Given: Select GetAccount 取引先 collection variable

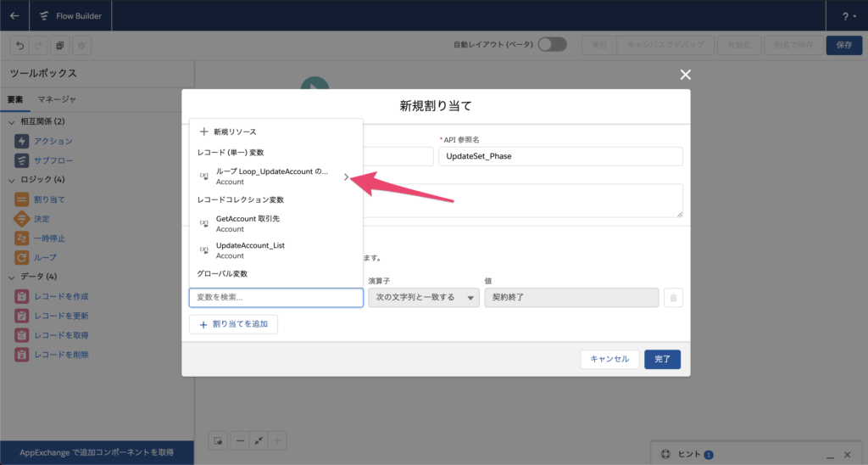Looking at the screenshot, I should [x=276, y=223].
